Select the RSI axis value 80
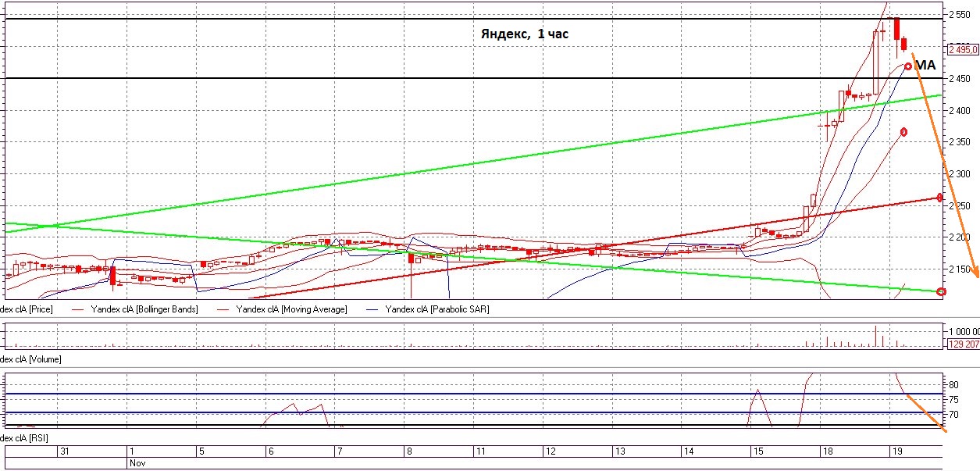Viewport: 980px width, 471px height. coord(953,385)
